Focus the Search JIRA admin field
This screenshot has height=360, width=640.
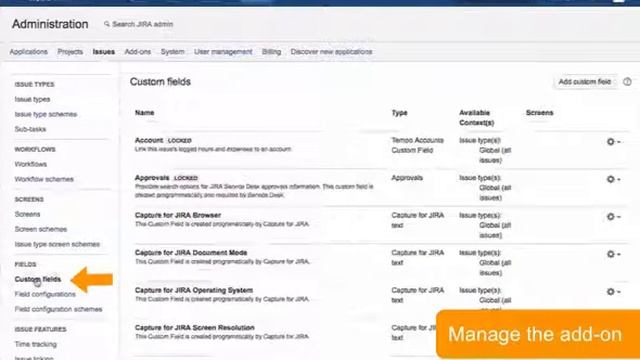142,24
